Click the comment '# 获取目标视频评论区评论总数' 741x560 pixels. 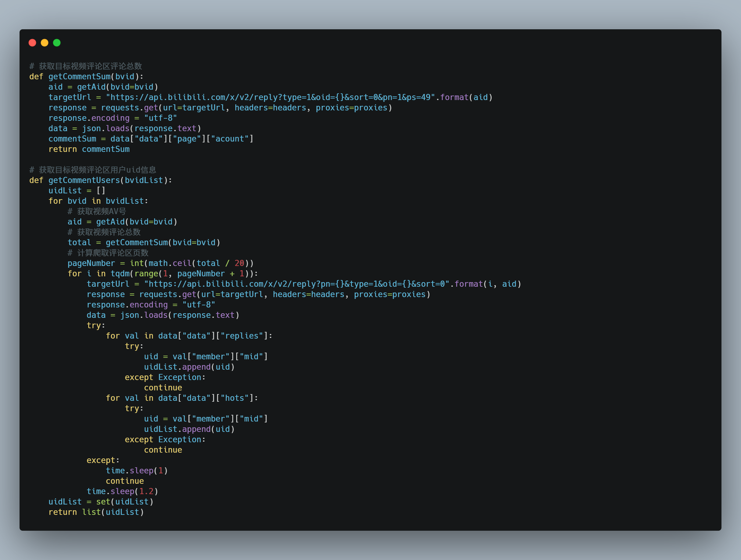click(86, 66)
